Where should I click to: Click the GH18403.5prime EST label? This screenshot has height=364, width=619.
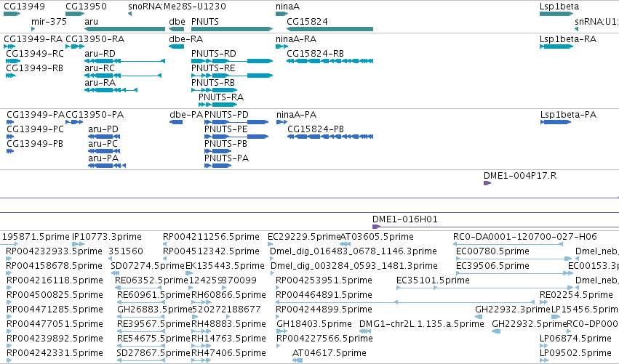click(314, 324)
